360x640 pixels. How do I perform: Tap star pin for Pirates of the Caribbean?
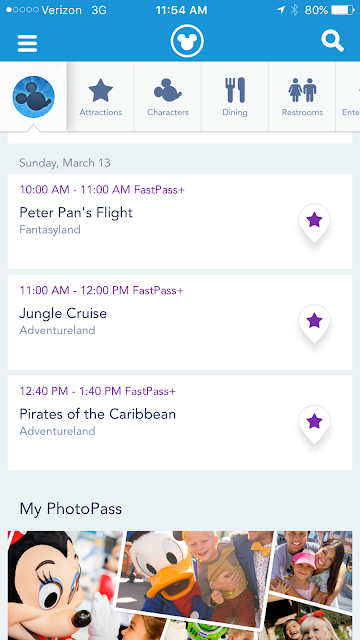(314, 424)
